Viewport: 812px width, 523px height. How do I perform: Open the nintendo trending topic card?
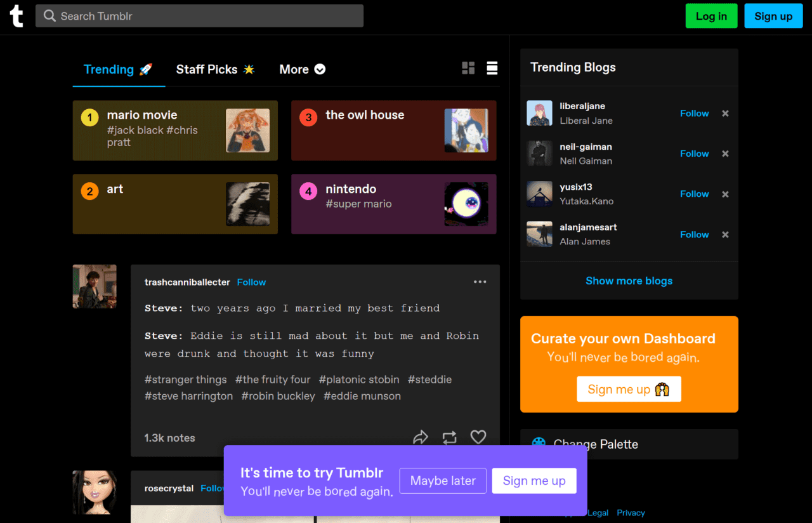(x=393, y=204)
